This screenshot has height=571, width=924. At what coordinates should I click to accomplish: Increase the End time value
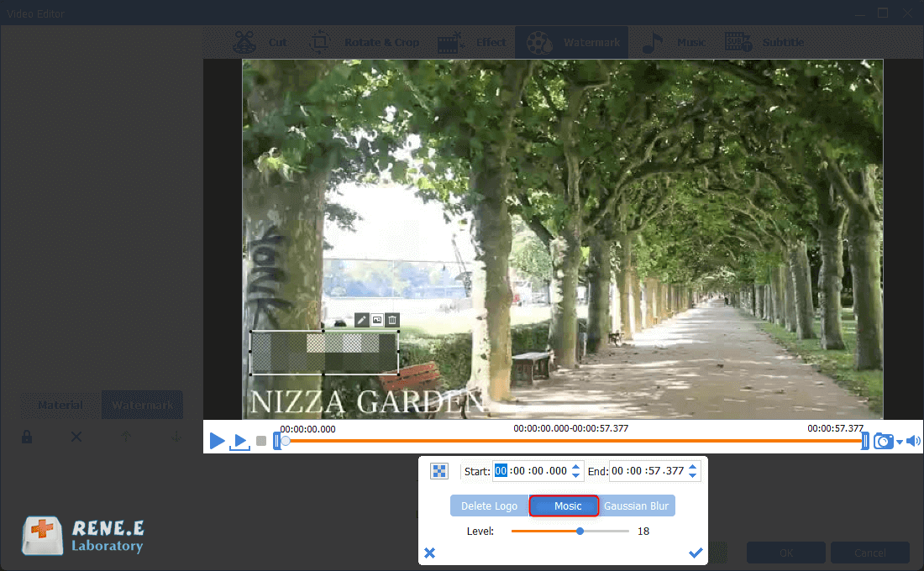692,467
